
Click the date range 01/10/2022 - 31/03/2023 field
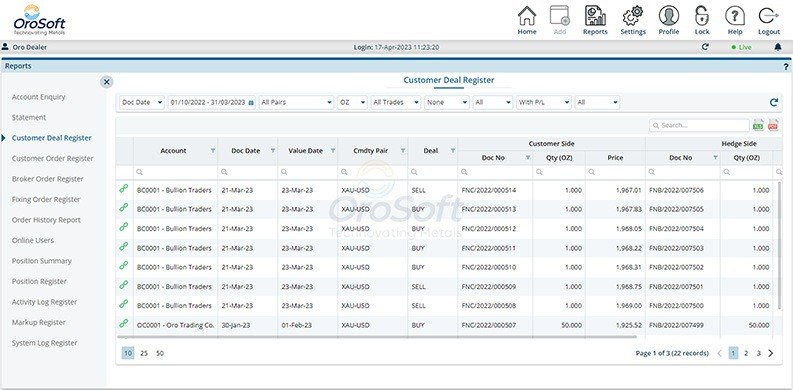212,102
